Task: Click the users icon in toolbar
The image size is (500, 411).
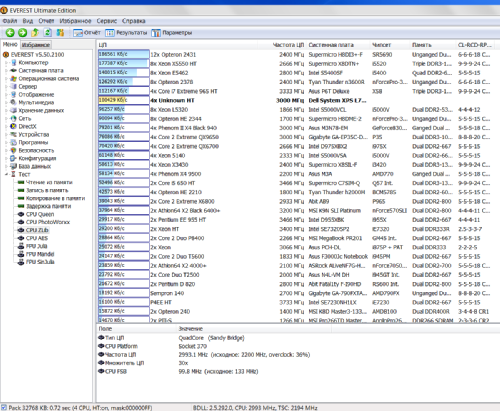Action: [x=60, y=32]
